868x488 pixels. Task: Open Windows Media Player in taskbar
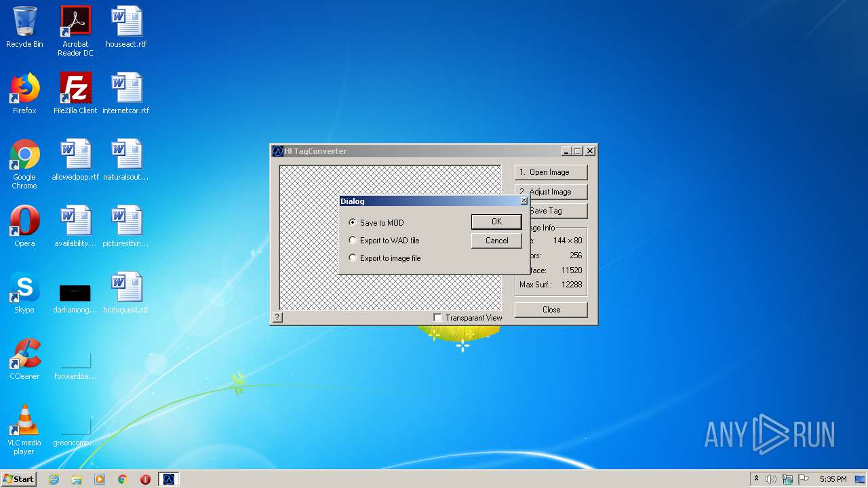pyautogui.click(x=100, y=479)
